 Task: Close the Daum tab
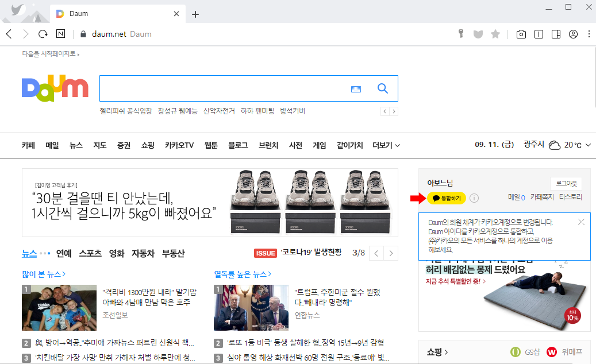click(176, 14)
